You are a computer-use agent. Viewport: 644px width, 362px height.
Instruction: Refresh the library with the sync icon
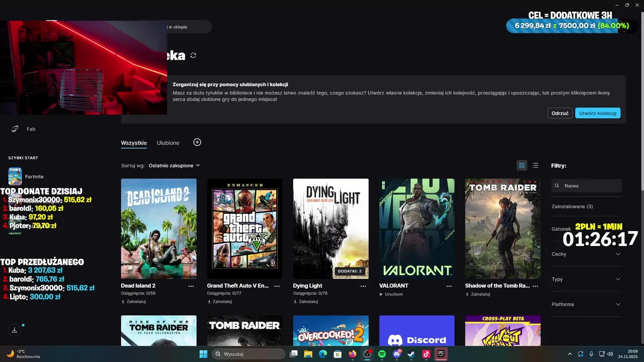193,55
